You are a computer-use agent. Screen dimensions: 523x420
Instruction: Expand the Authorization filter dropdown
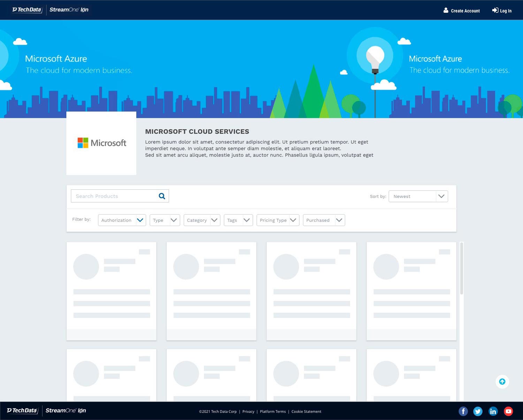tap(122, 220)
